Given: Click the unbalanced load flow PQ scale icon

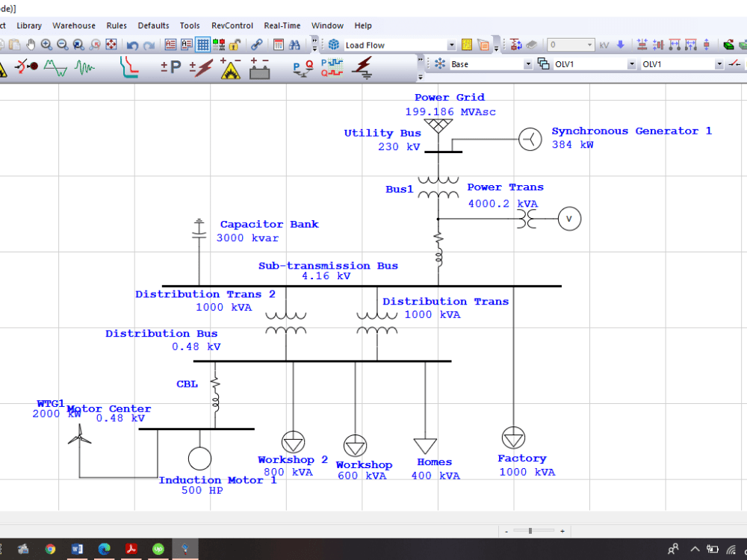Looking at the screenshot, I should coord(303,69).
